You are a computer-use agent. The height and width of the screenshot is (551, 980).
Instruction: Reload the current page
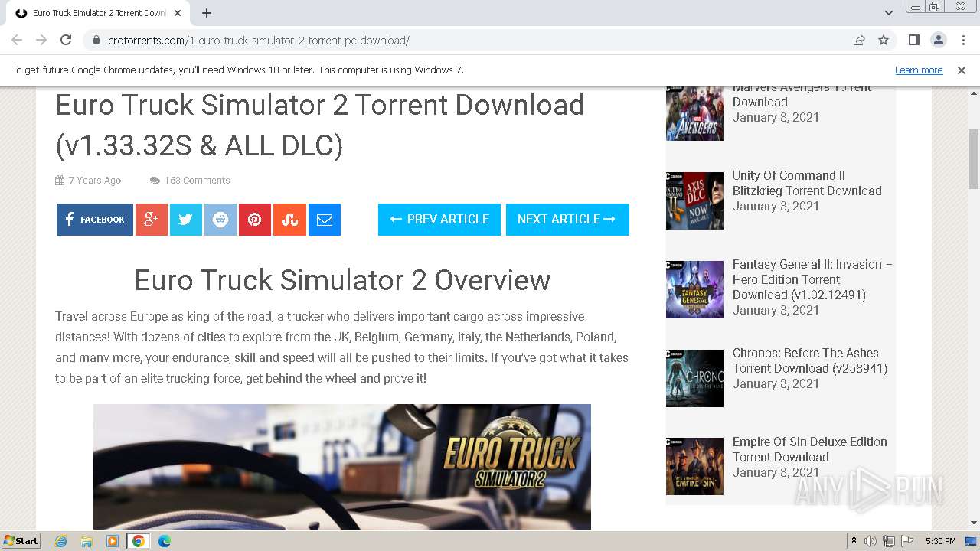click(x=66, y=40)
